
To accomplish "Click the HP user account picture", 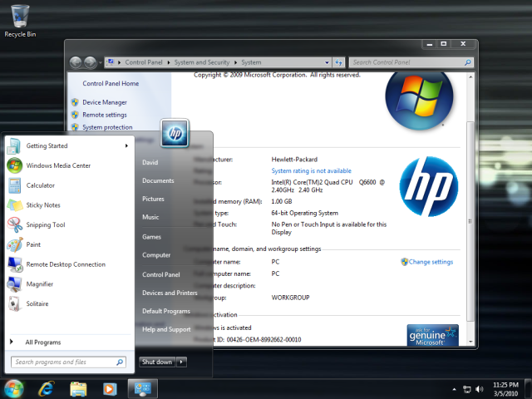I will [175, 133].
